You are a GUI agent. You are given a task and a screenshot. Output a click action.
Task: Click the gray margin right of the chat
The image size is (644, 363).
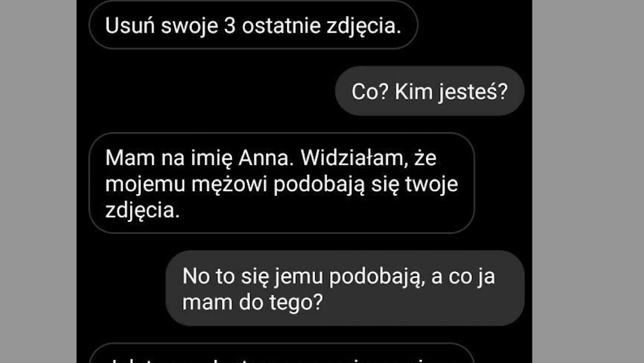click(x=588, y=181)
